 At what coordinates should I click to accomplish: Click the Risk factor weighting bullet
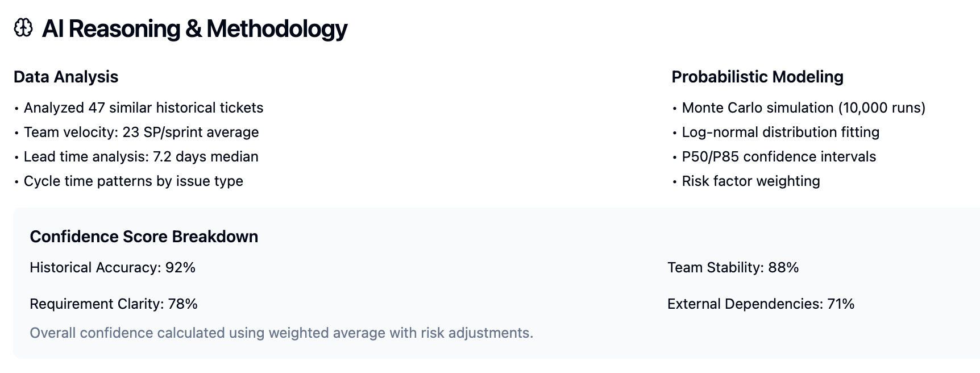click(x=750, y=181)
